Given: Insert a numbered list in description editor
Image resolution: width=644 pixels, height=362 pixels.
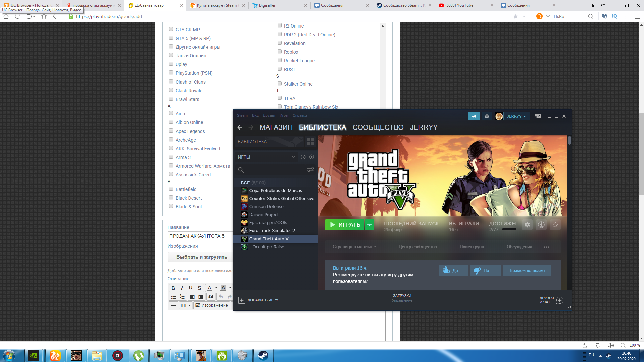Looking at the screenshot, I should [182, 297].
